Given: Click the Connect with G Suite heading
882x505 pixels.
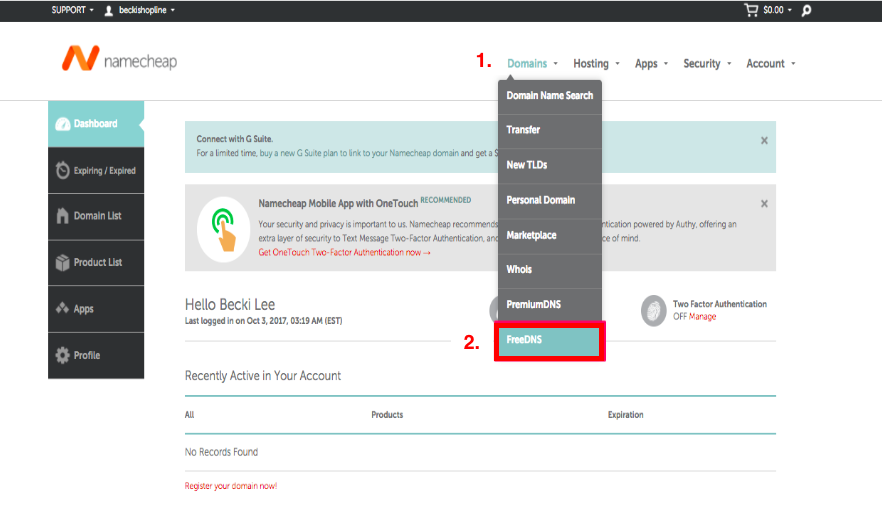Looking at the screenshot, I should coord(235,139).
